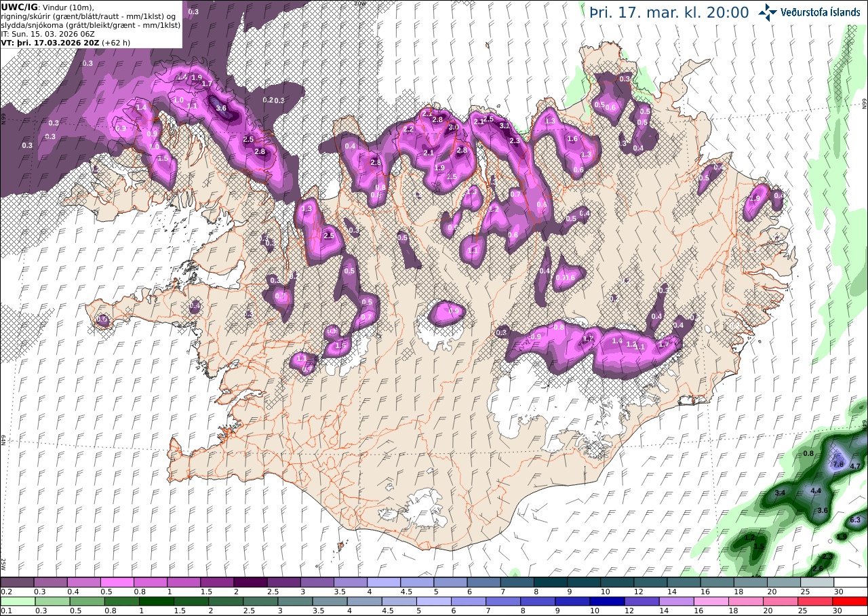Click the 64N latitude label on the left edge

click(3, 441)
